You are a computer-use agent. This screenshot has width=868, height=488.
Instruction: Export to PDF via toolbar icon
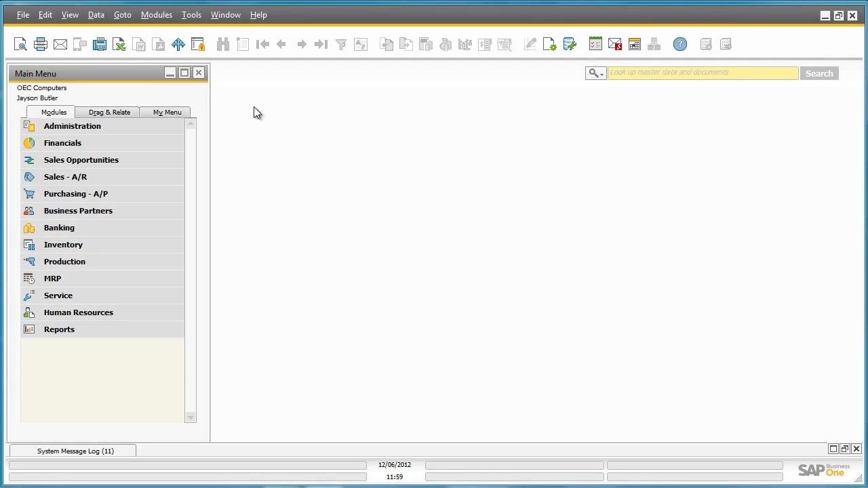159,45
